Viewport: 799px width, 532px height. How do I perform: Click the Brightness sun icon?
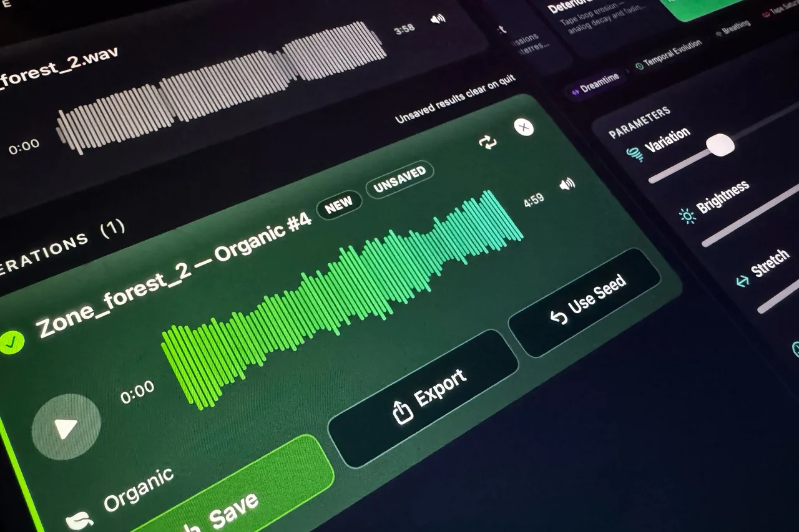tap(687, 216)
